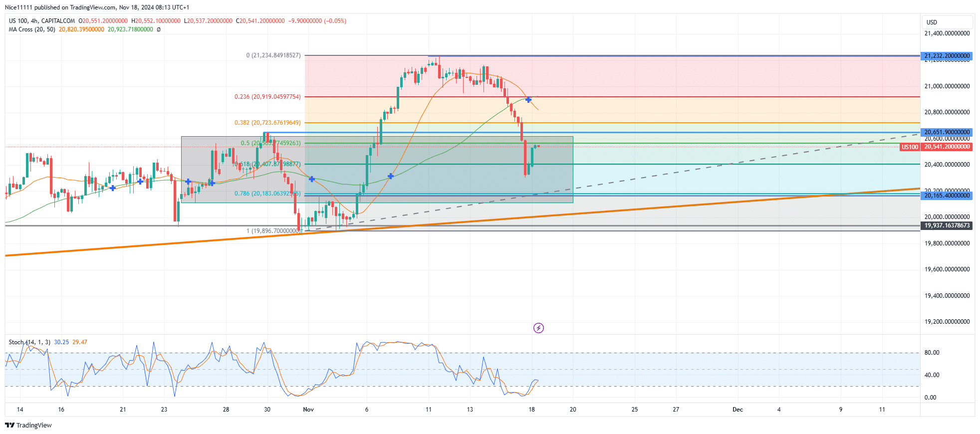The image size is (980, 434).
Task: Click the Dec date on time axis
Action: 737,410
